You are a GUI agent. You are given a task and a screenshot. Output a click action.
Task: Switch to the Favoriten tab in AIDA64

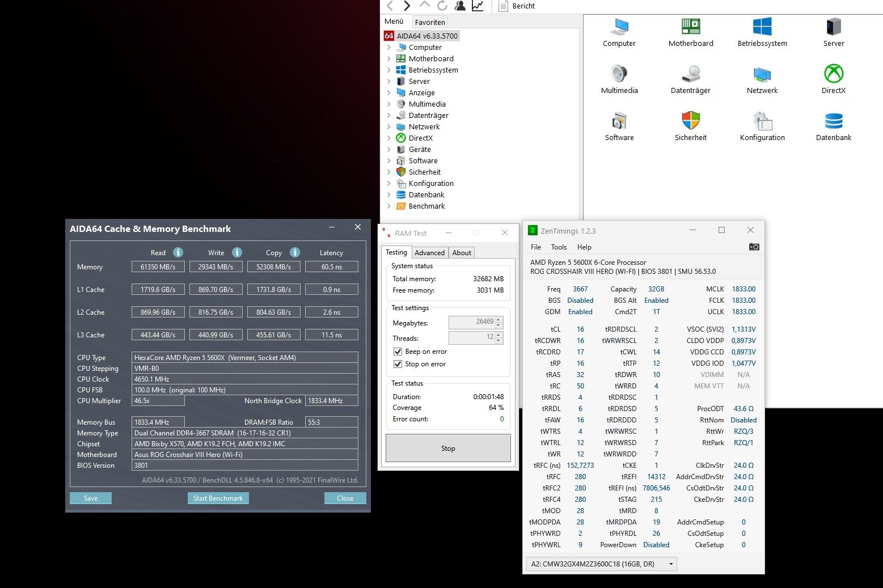pos(430,22)
